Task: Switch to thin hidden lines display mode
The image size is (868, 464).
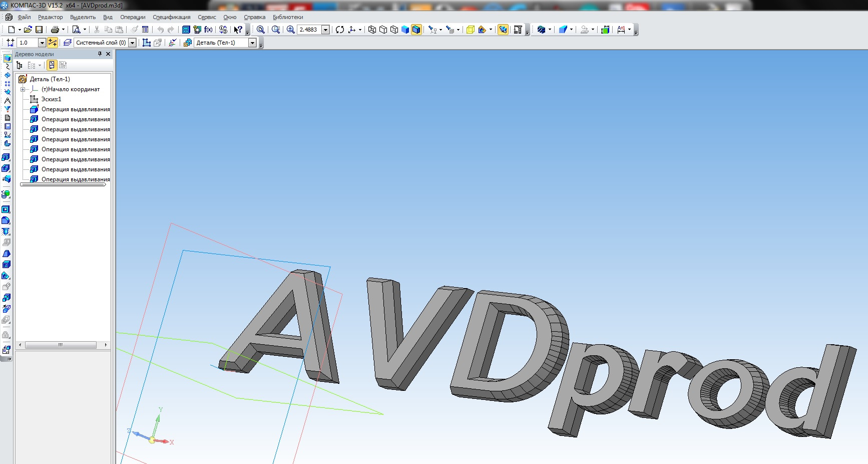Action: click(x=394, y=30)
